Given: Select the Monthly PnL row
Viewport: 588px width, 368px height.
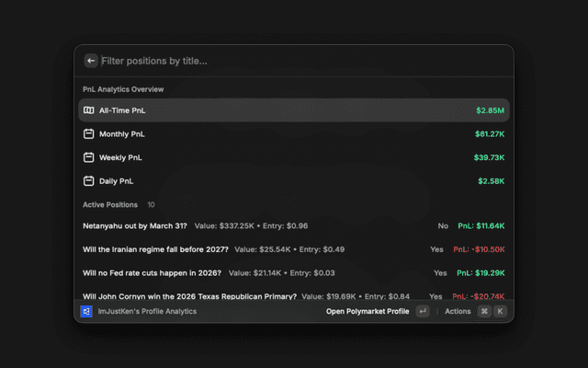Looking at the screenshot, I should pyautogui.click(x=293, y=134).
